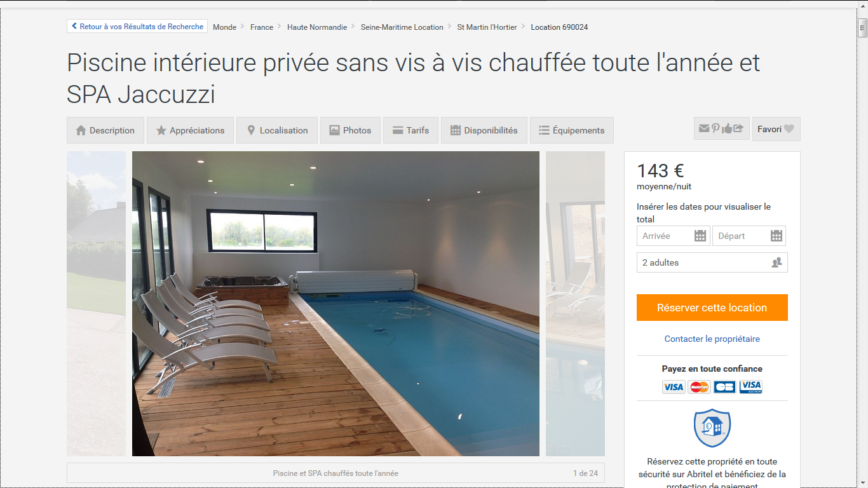
Task: Share the listing via the envelope email icon
Action: 703,128
